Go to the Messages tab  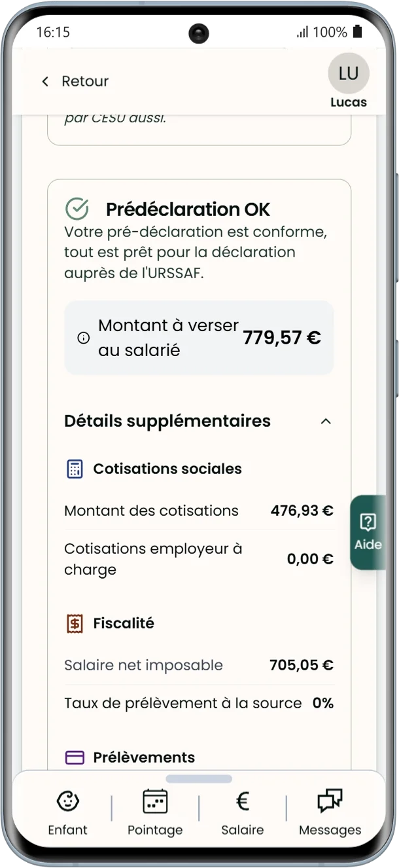pyautogui.click(x=330, y=812)
